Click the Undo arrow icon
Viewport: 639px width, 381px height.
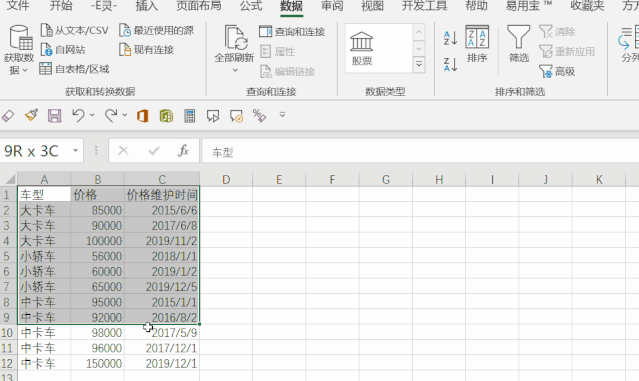(78, 116)
